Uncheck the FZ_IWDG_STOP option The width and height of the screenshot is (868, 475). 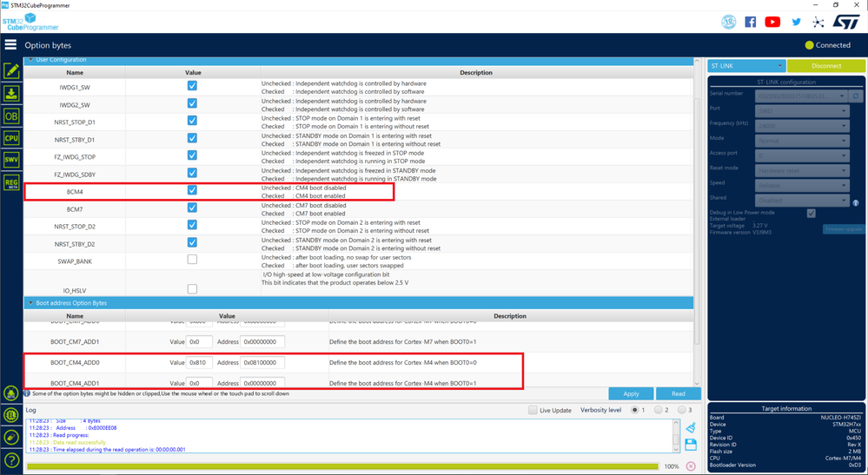[192, 155]
